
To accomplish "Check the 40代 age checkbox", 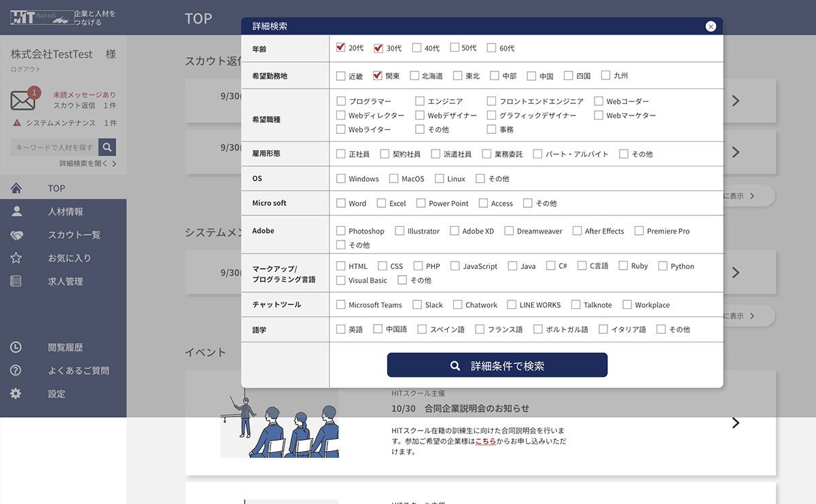I will [x=417, y=48].
